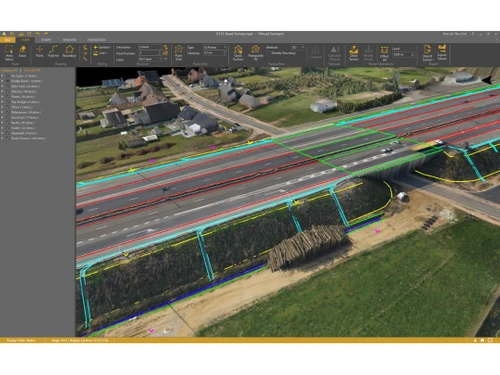Expand the Roadwall layer tree row
Image resolution: width=500 pixels, height=375 pixels.
3,133
